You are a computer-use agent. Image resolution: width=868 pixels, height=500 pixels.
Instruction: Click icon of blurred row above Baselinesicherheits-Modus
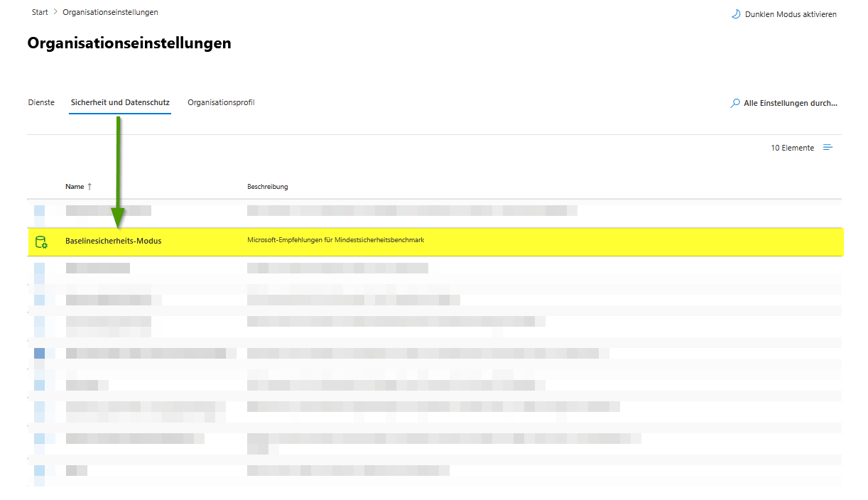[x=39, y=210]
